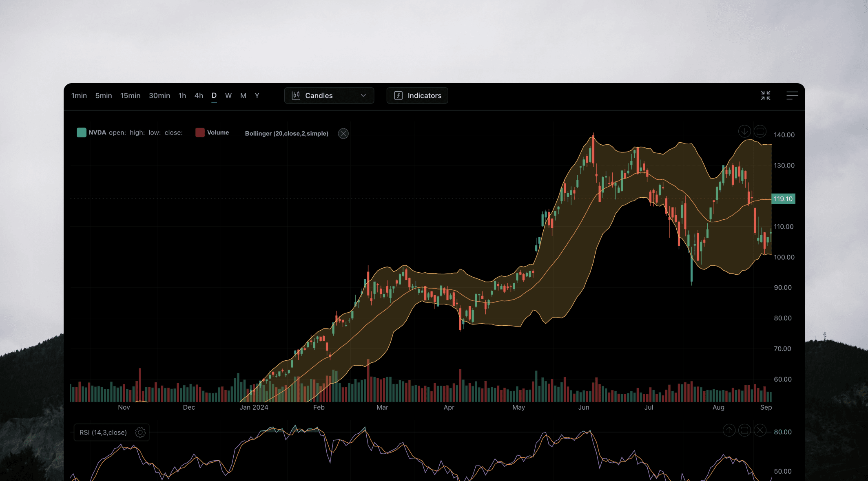
Task: Click the candlestick icon in the Candles selector
Action: (296, 95)
